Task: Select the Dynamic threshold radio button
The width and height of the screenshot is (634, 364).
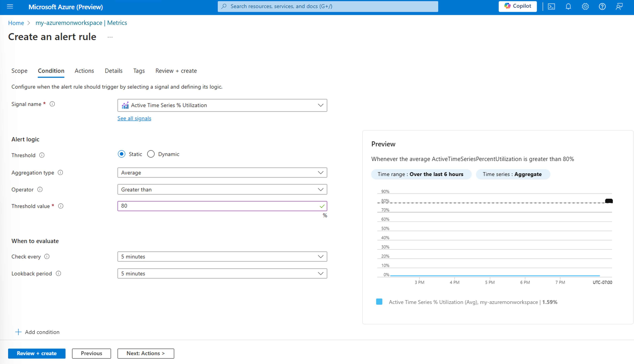Action: [x=151, y=154]
